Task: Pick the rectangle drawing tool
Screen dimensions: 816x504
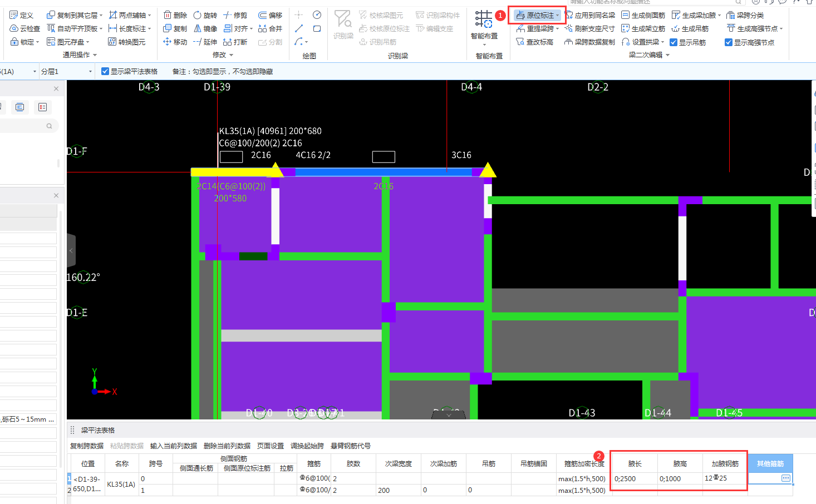Action: point(317,28)
